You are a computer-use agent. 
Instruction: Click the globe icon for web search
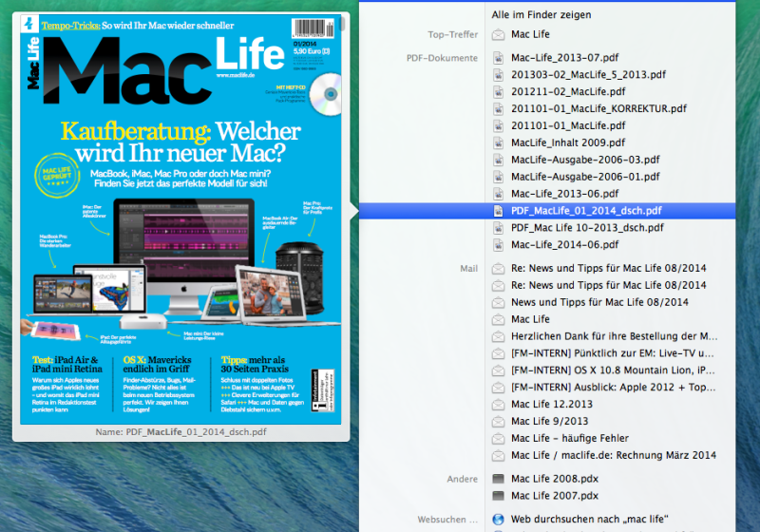tap(498, 519)
